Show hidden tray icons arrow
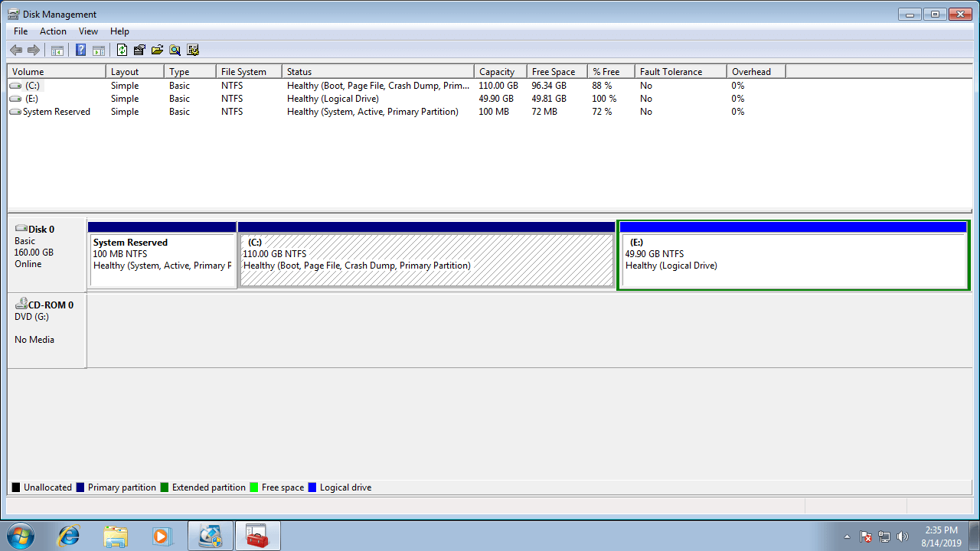Image resolution: width=980 pixels, height=551 pixels. point(847,536)
